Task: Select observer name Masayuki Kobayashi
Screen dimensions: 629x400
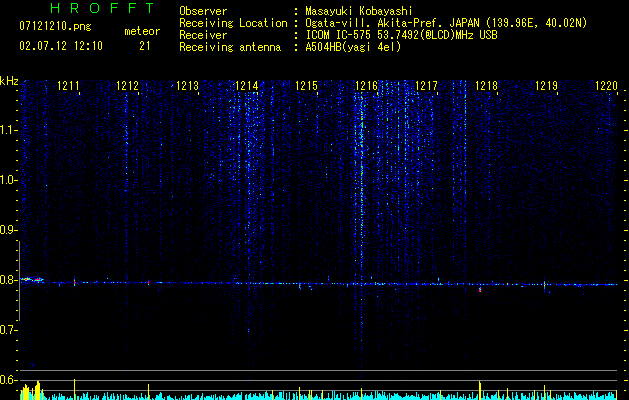Action: click(x=359, y=11)
